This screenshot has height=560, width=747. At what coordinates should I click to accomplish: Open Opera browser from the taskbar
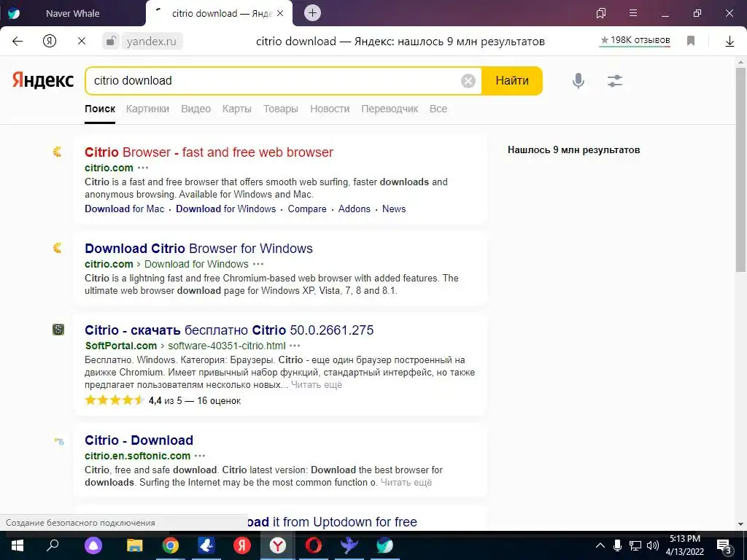[x=314, y=545]
